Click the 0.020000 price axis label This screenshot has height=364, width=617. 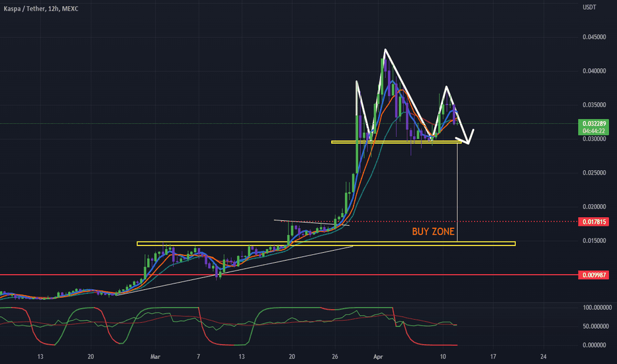pyautogui.click(x=594, y=207)
